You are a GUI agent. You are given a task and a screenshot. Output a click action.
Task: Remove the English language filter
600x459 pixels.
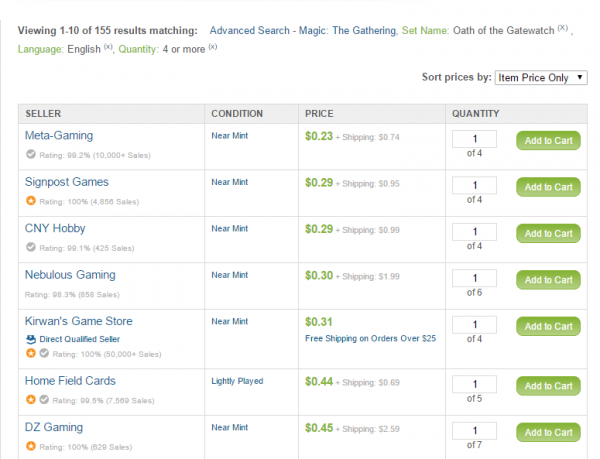click(x=108, y=48)
